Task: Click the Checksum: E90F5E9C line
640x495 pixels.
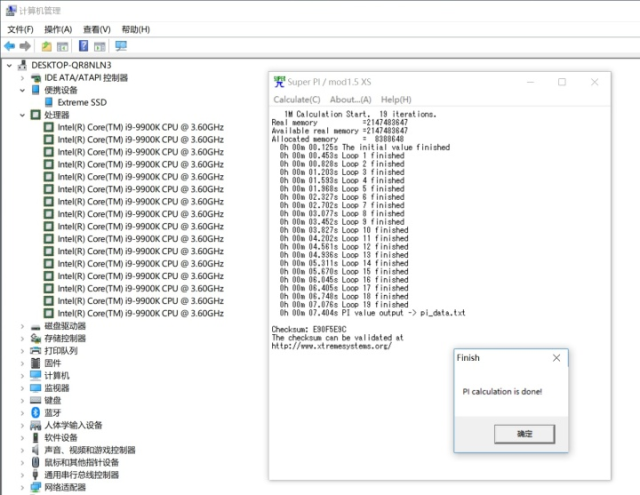Action: point(309,329)
